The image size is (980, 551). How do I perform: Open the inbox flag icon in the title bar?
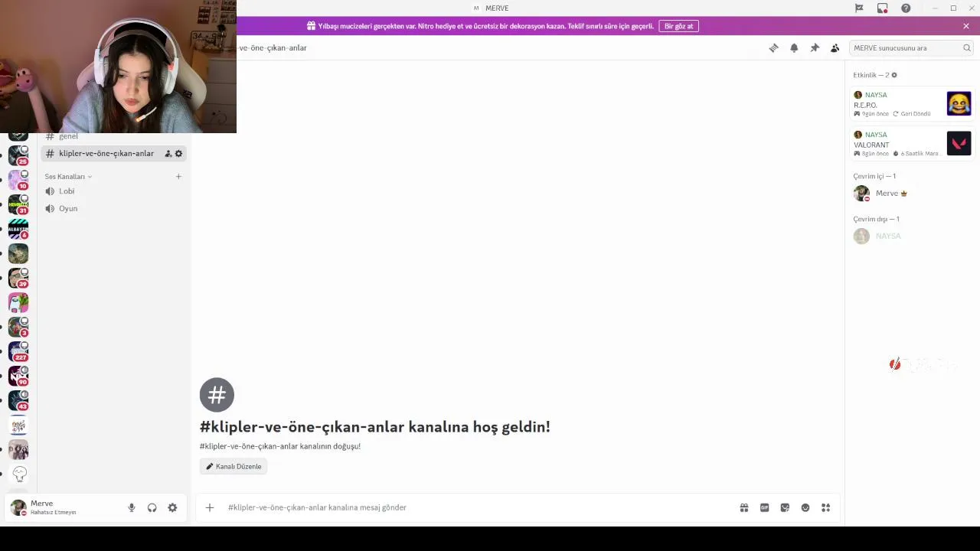859,8
